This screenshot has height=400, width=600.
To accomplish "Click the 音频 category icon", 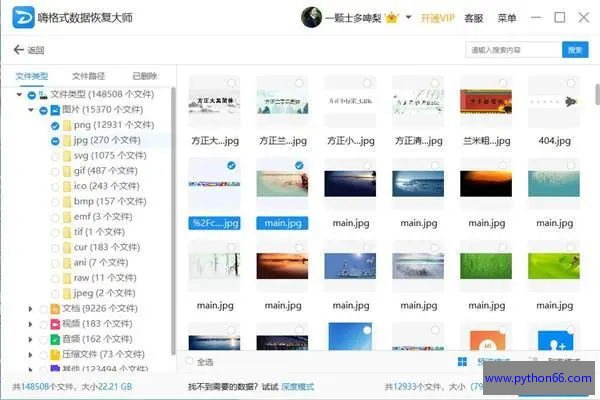I will coord(55,340).
